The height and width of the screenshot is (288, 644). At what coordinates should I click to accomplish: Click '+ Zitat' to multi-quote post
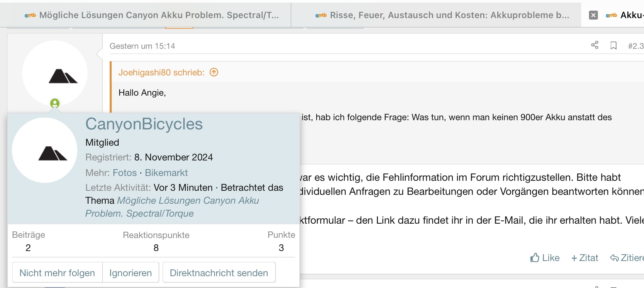pos(585,258)
